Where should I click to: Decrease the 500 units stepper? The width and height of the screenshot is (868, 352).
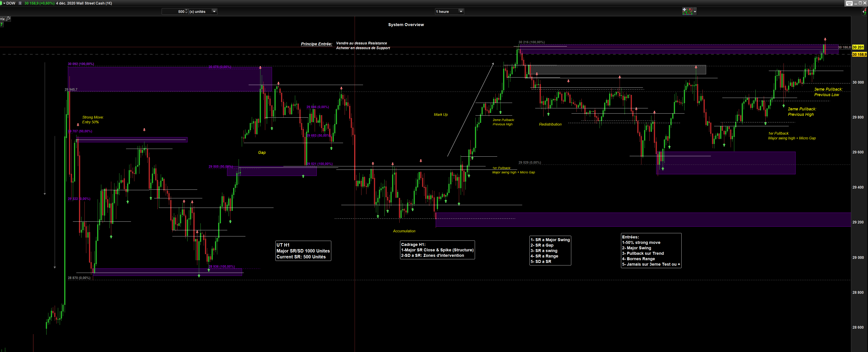(186, 13)
